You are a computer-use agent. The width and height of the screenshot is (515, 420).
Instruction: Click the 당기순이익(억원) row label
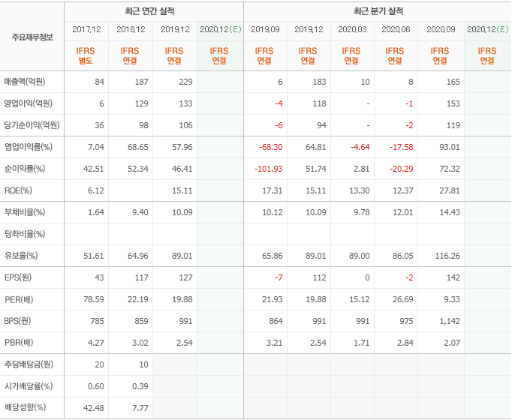tap(32, 125)
